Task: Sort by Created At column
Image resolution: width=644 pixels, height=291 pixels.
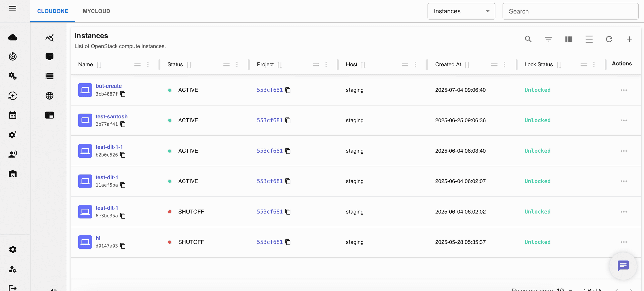Action: tap(467, 65)
